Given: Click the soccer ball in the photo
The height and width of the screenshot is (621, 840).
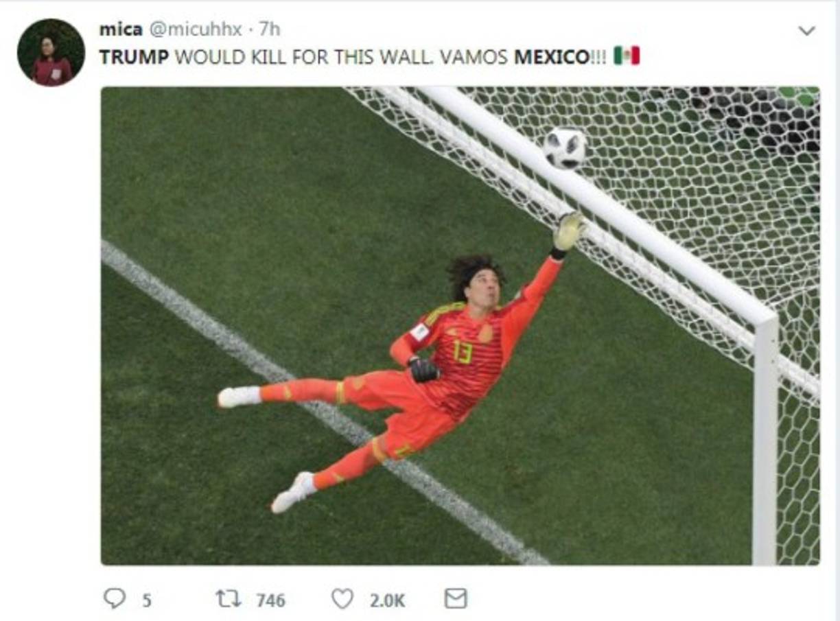Looking at the screenshot, I should coord(565,148).
